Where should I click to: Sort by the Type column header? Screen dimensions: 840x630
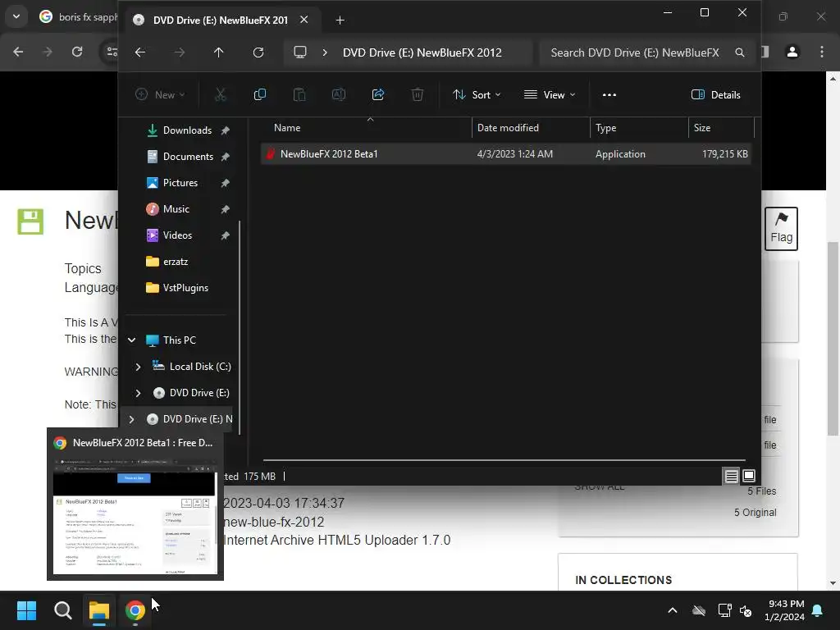point(638,127)
